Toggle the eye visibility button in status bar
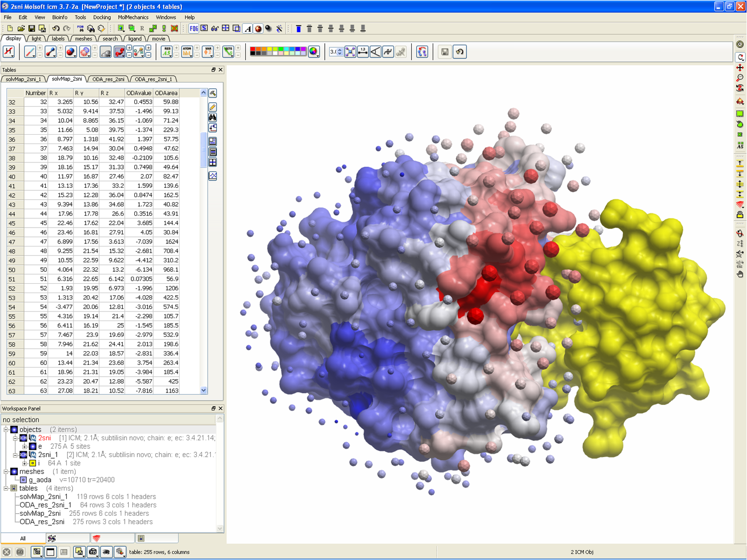 (x=106, y=552)
